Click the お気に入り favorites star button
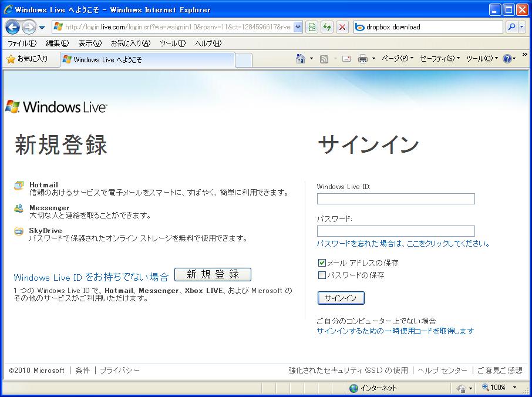This screenshot has width=532, height=397. coord(27,59)
